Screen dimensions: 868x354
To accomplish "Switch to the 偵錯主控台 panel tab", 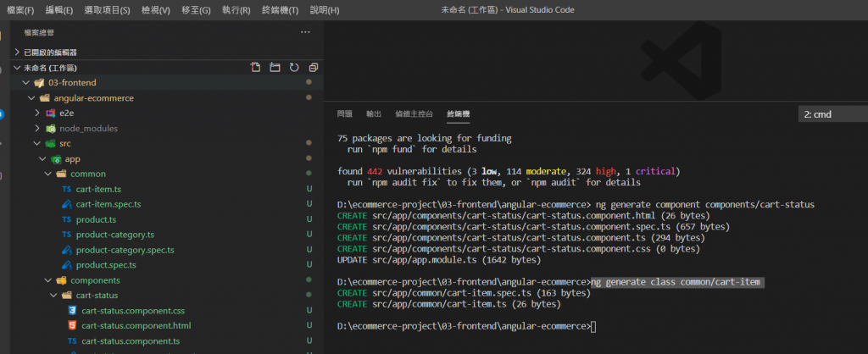I will pyautogui.click(x=414, y=114).
